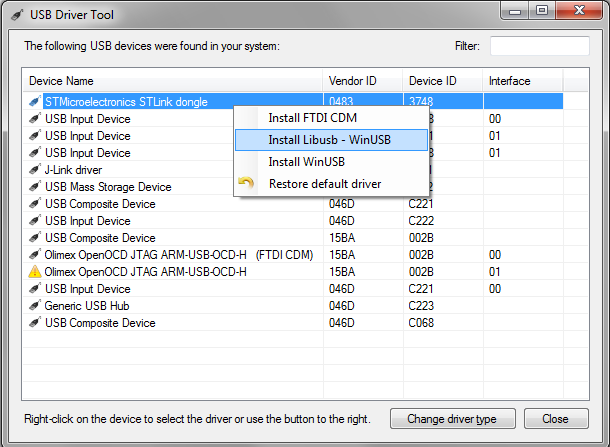
Task: Click the USB icon of Olimex (FTDI CDM) entry
Action: point(35,254)
